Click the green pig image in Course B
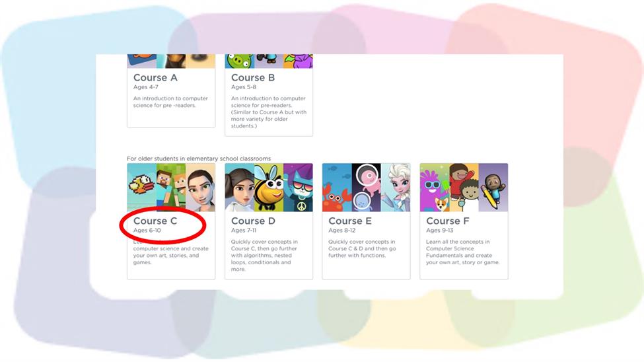Image resolution: width=644 pixels, height=362 pixels. [x=240, y=61]
